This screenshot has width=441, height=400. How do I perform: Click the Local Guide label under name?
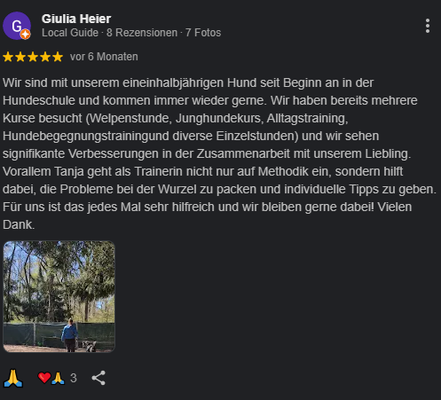click(70, 33)
